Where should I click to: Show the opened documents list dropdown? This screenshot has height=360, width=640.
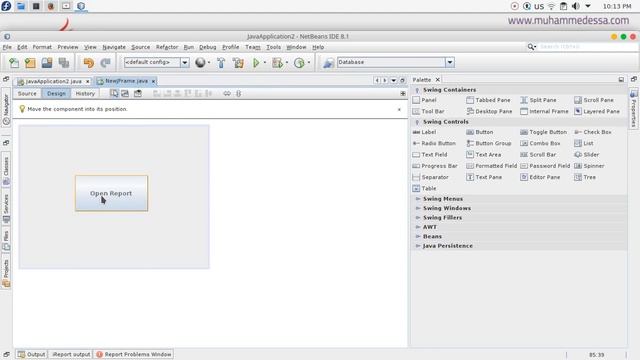click(x=393, y=80)
